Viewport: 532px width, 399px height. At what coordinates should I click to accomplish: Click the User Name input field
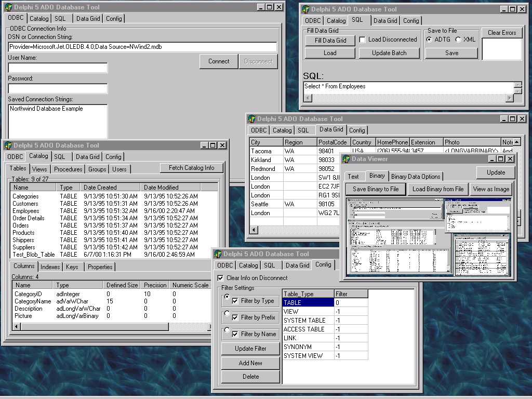tap(58, 68)
